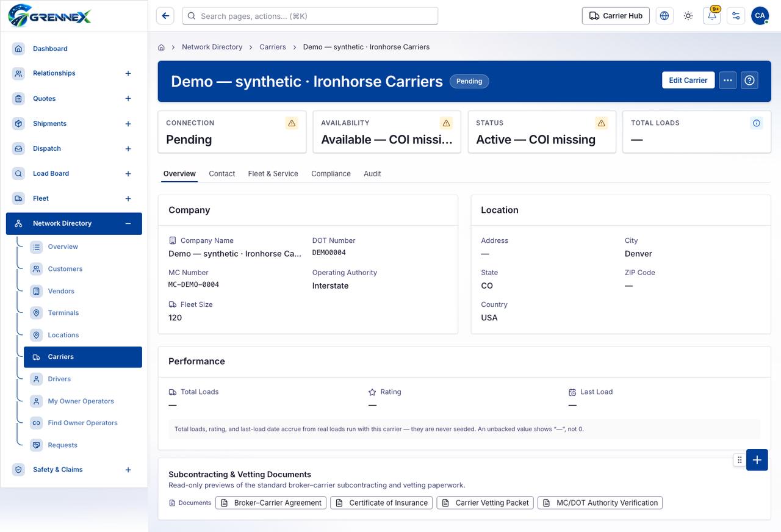Collapse the Network Directory section

coord(128,223)
